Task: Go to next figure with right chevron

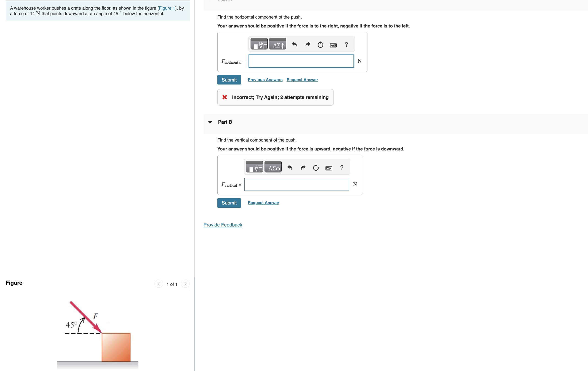Action: click(x=185, y=284)
